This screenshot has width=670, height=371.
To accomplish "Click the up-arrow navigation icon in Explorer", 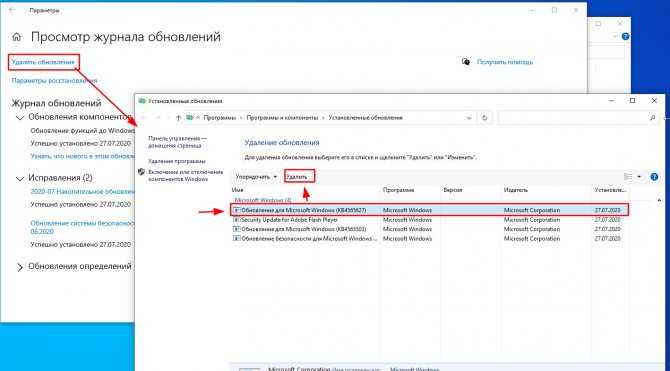I will click(x=178, y=118).
